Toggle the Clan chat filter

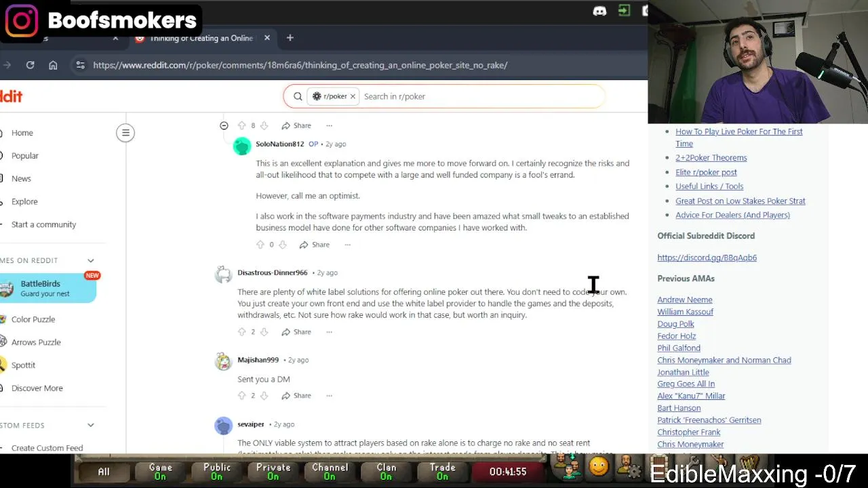click(x=386, y=472)
